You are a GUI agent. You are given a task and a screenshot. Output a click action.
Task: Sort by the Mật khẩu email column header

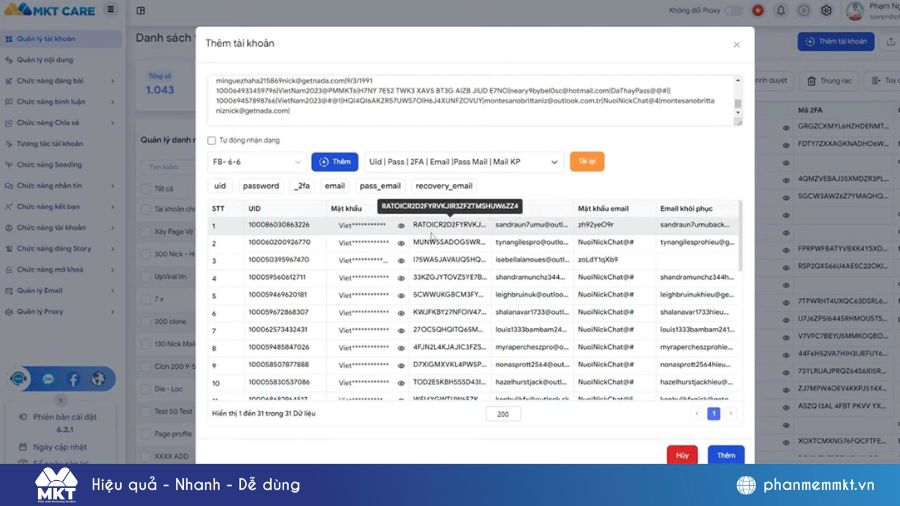click(603, 209)
